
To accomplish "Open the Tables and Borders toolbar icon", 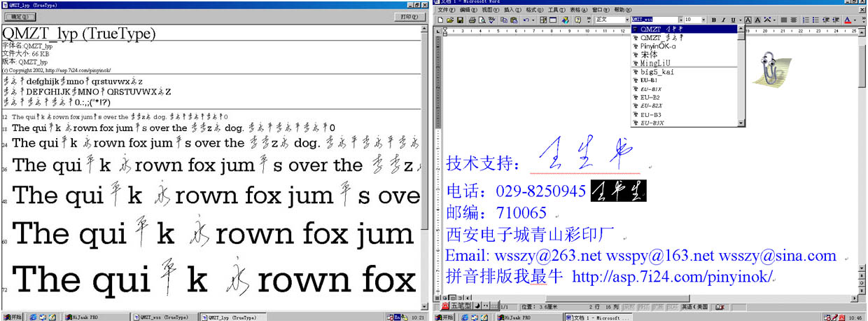I will [x=543, y=20].
